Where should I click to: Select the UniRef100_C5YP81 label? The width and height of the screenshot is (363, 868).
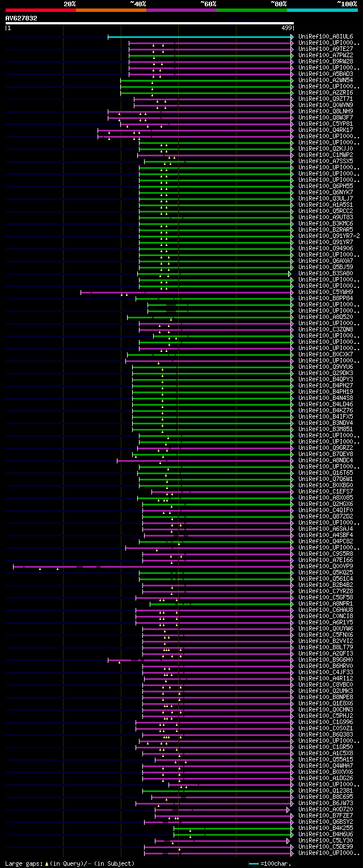[326, 124]
